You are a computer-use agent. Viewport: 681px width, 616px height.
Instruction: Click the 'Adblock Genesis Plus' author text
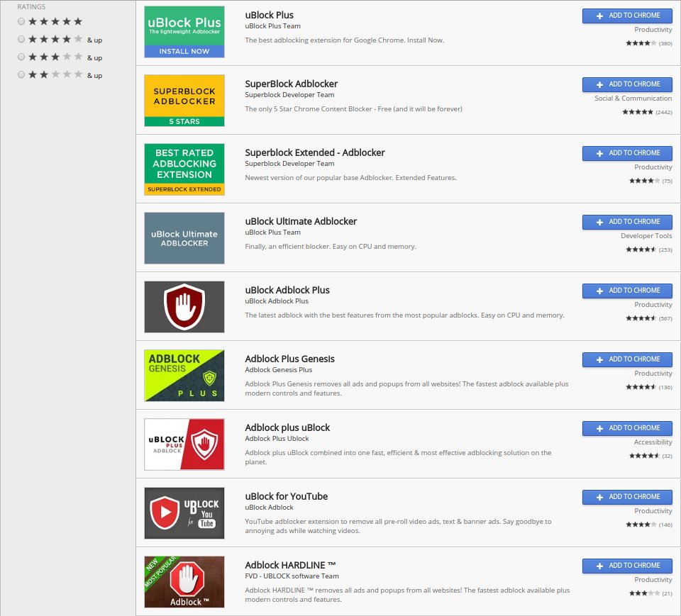[x=278, y=370]
